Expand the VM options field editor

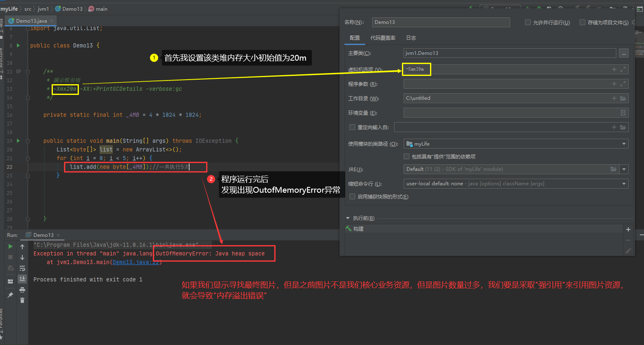(623, 69)
